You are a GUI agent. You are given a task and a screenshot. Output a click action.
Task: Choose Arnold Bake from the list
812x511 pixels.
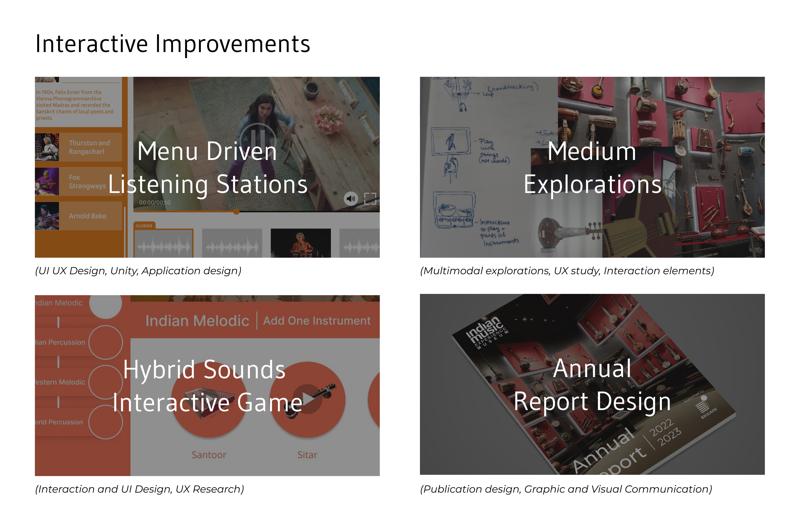point(88,216)
